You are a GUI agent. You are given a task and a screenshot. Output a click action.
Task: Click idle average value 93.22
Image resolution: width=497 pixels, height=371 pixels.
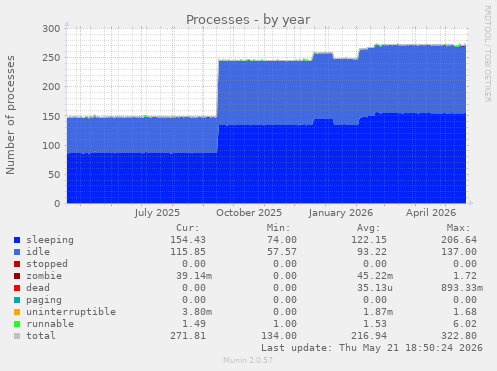click(372, 252)
